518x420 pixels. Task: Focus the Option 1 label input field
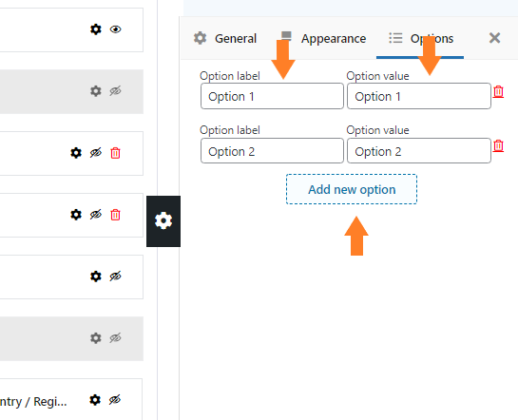[x=272, y=96]
